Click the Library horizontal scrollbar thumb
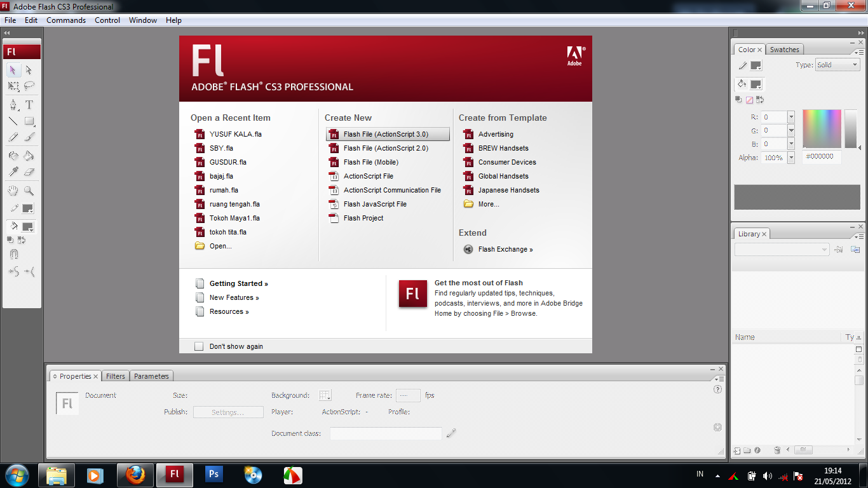Viewport: 868px width, 488px height. pyautogui.click(x=803, y=450)
